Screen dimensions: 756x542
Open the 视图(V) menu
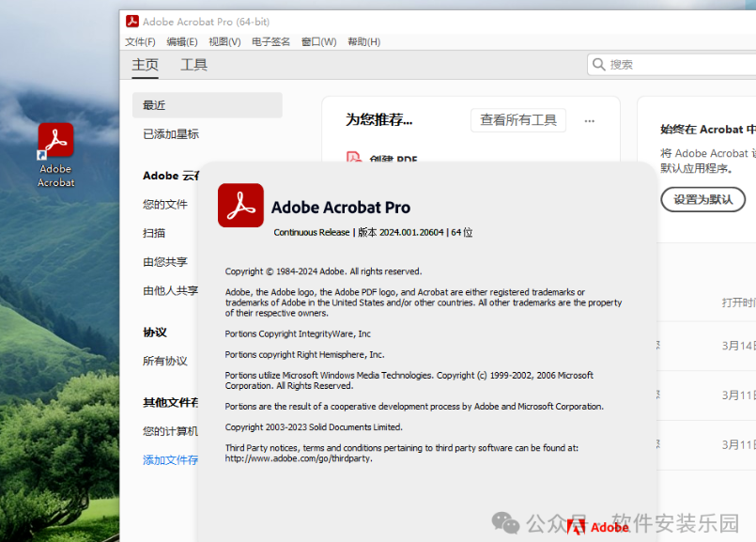tap(224, 42)
